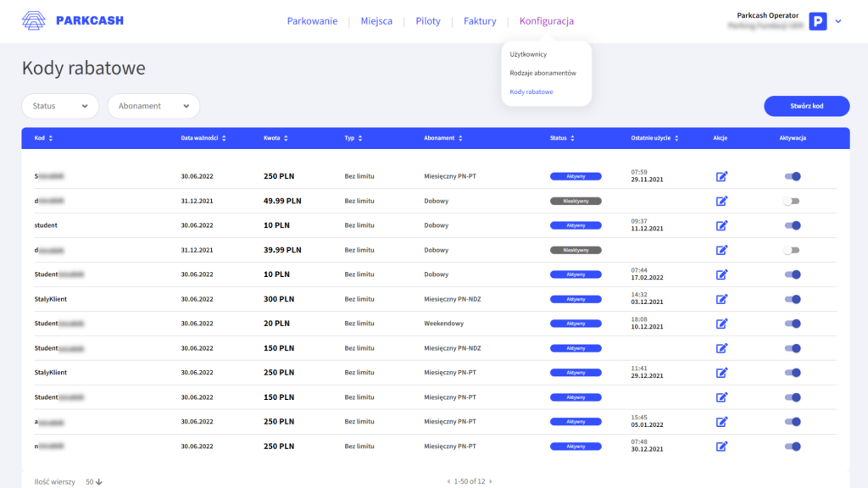This screenshot has width=868, height=488.
Task: Toggle activation for the 20 PLN Weekendowy code
Action: (x=792, y=324)
